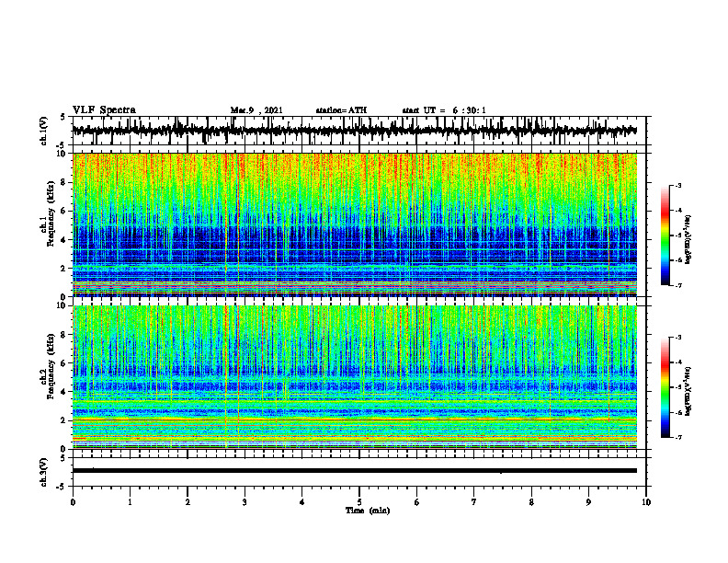The image size is (728, 563).
Task: Click time axis tick label '1'
Action: point(130,502)
